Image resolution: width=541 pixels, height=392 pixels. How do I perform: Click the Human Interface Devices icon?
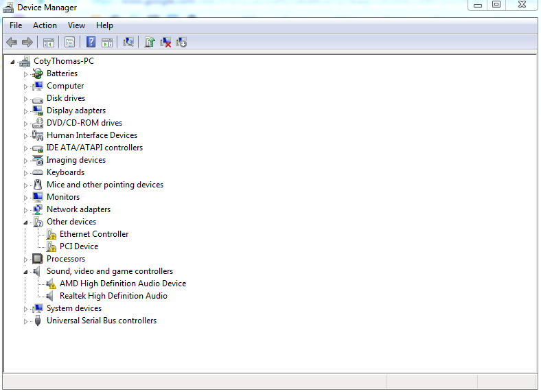(x=37, y=135)
